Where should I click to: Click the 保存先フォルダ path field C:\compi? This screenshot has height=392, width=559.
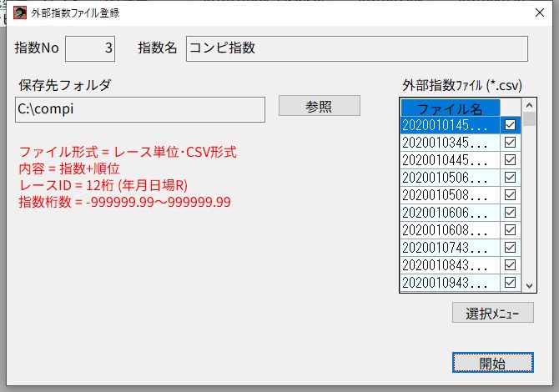(140, 109)
